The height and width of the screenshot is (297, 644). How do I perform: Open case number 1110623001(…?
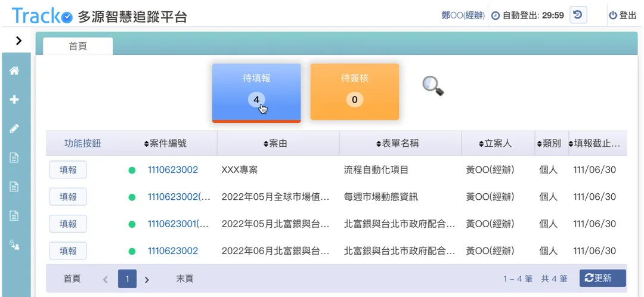click(178, 224)
